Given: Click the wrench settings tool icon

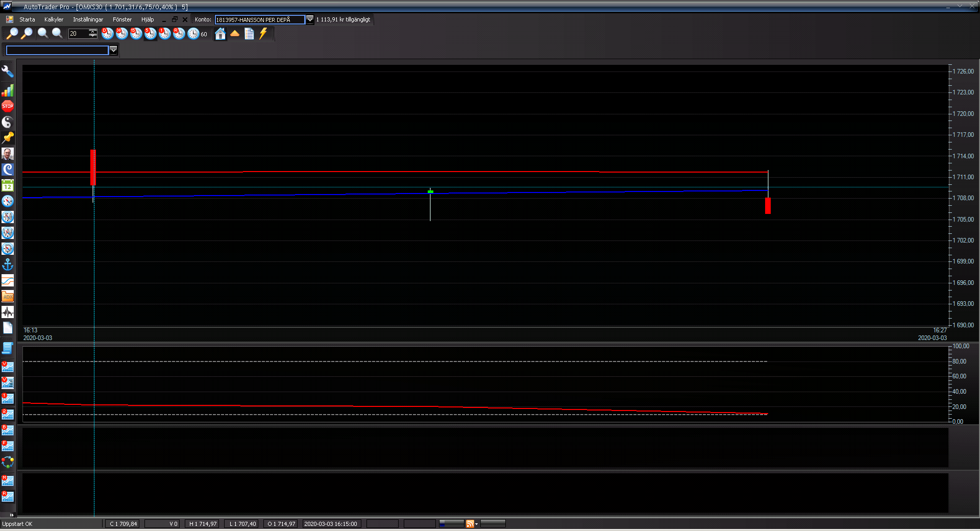Looking at the screenshot, I should pos(8,71).
